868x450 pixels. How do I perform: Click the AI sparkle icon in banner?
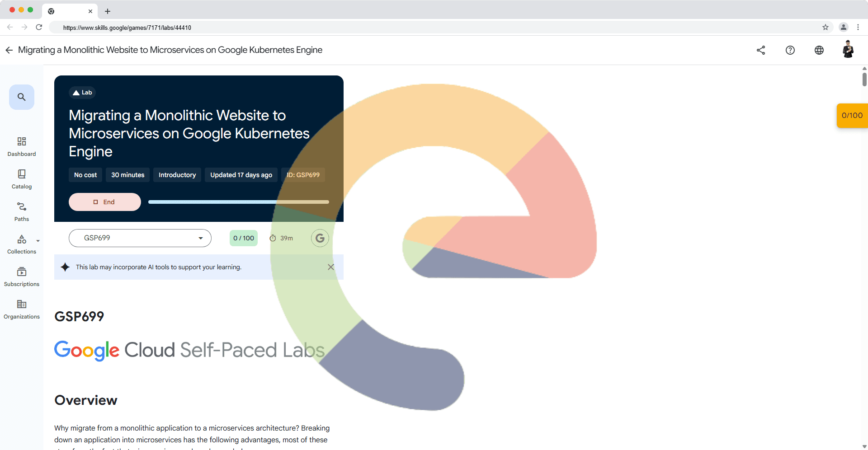65,267
